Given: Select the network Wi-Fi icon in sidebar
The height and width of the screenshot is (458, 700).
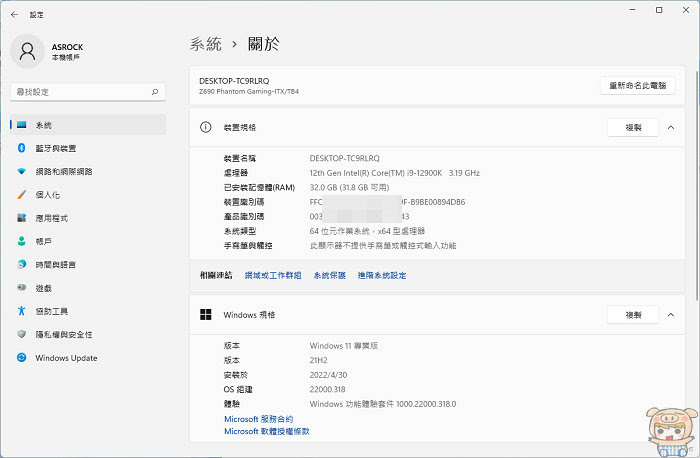Looking at the screenshot, I should click(21, 171).
